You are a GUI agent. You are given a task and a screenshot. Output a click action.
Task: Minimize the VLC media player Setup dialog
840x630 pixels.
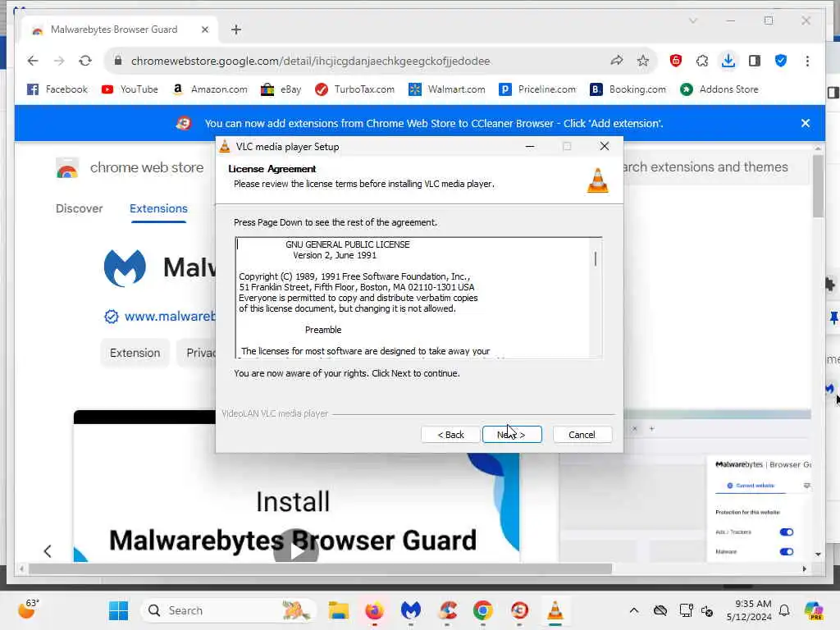pyautogui.click(x=530, y=146)
